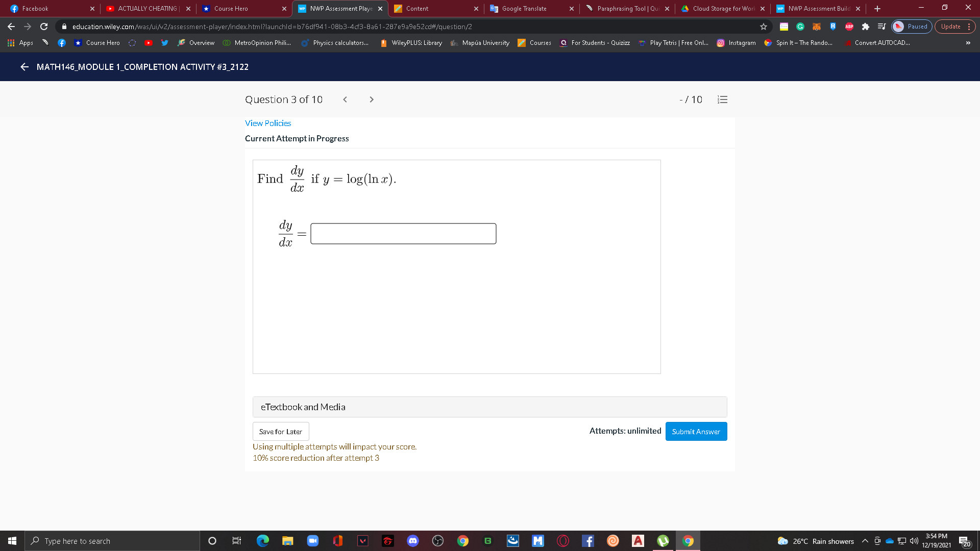Go to next question chevron
The image size is (980, 551).
(x=371, y=99)
